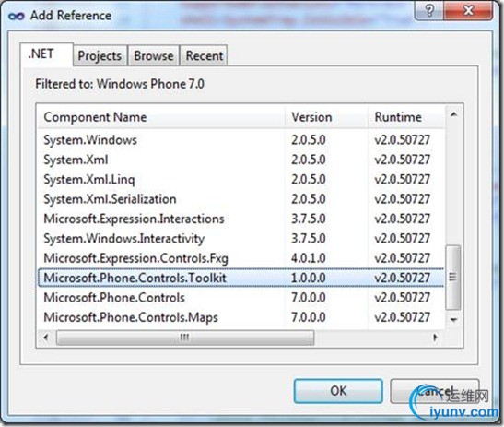Click the vertical scrollbar thumb
The height and width of the screenshot is (427, 504).
[453, 278]
